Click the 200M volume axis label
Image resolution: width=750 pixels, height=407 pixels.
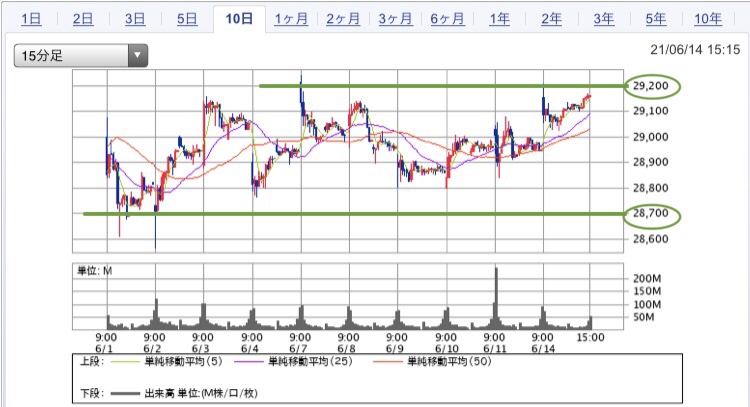(x=647, y=278)
